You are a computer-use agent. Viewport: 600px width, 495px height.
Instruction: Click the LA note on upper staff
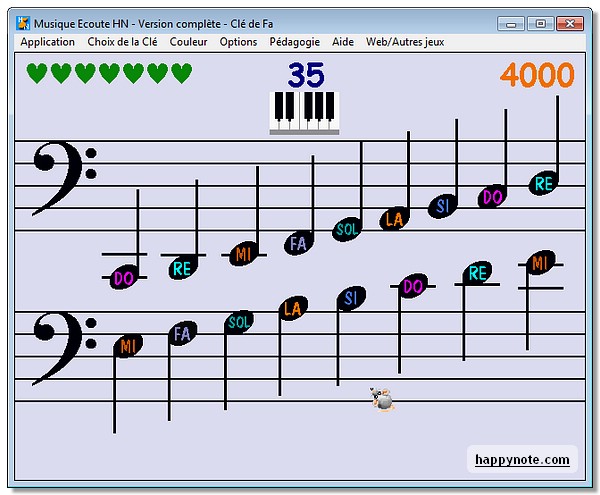point(394,219)
